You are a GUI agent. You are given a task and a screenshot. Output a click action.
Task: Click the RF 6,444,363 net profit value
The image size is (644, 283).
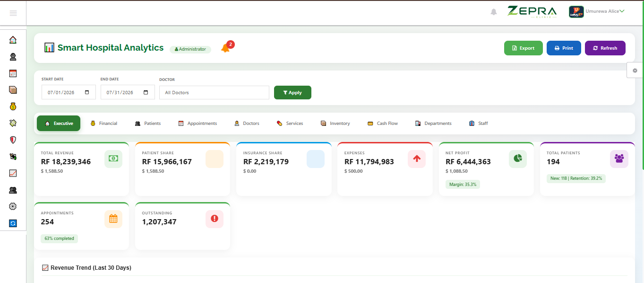click(468, 161)
